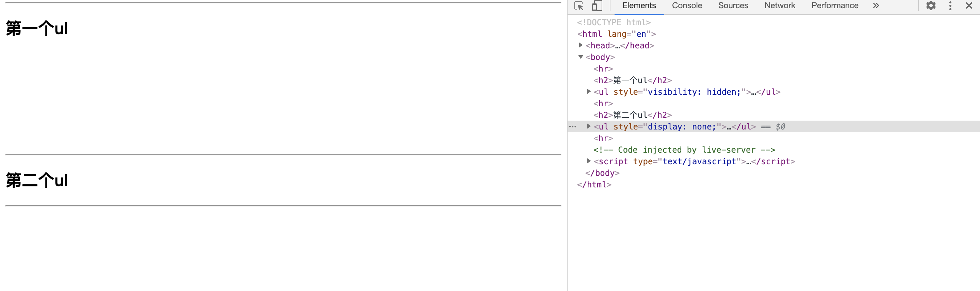The image size is (980, 291).
Task: Expand the script text/javascript node
Action: coord(589,161)
